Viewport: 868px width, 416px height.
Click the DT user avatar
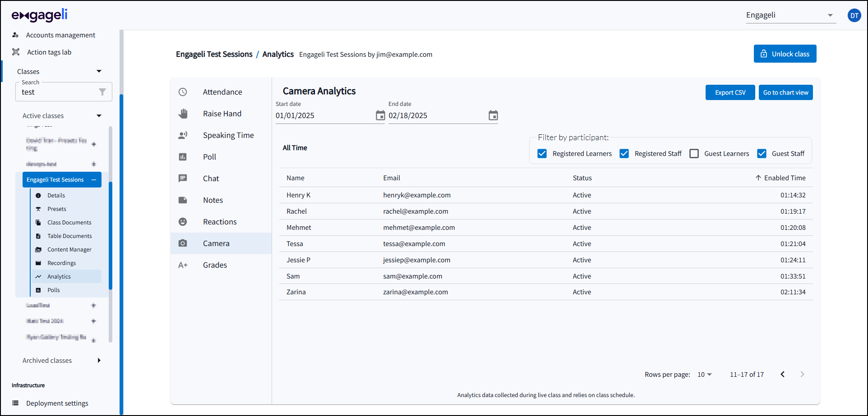tap(854, 15)
